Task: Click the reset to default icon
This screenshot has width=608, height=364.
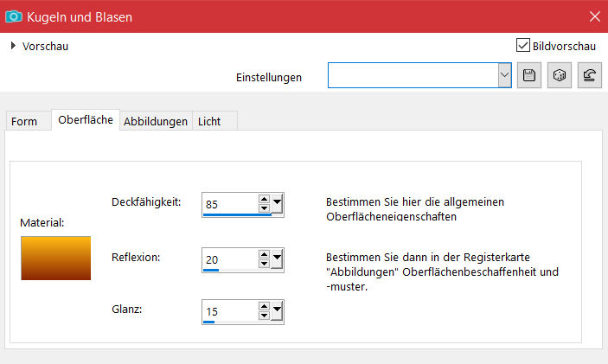Action: (x=588, y=76)
